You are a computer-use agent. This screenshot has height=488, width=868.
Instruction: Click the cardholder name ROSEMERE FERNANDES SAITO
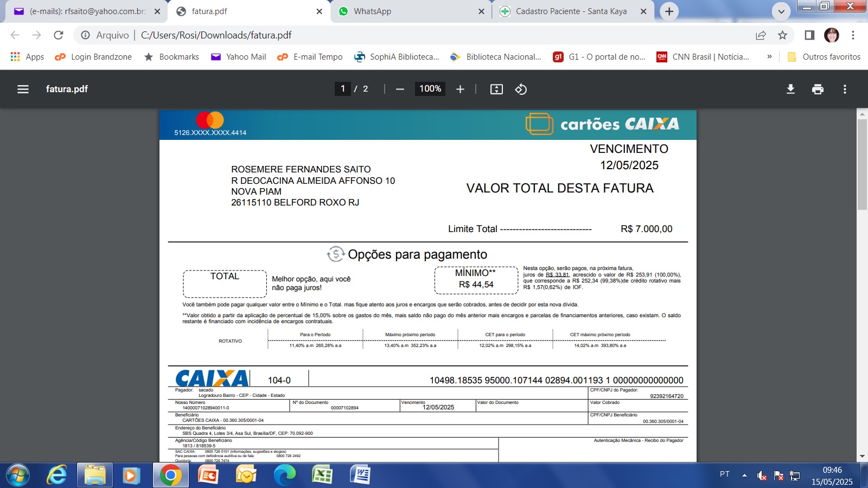pyautogui.click(x=301, y=170)
